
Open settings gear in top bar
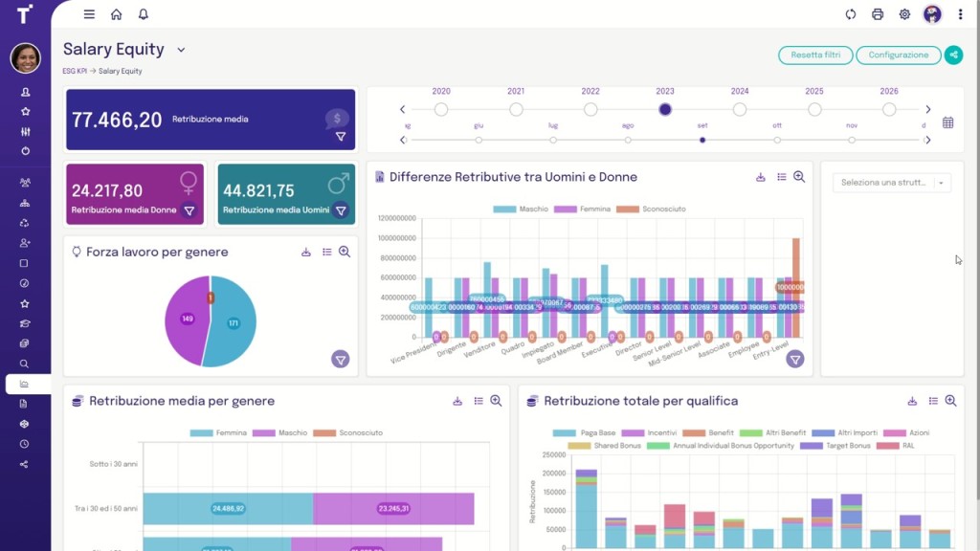coord(904,14)
